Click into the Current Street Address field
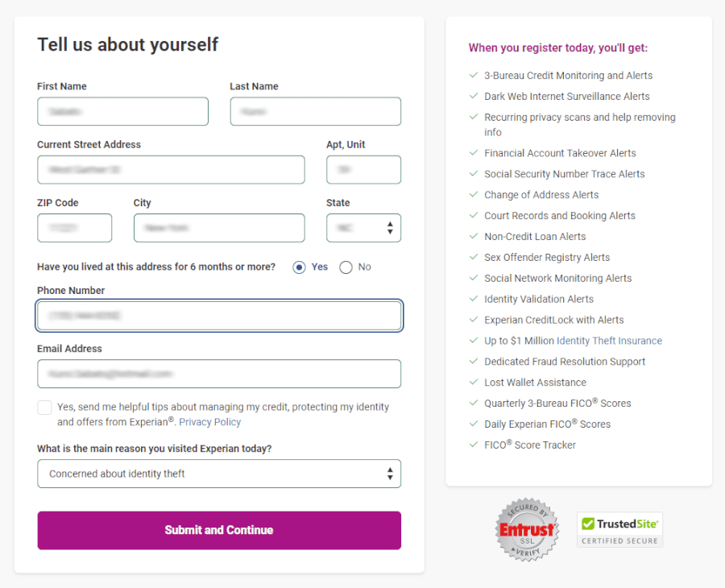The height and width of the screenshot is (588, 725). [171, 170]
